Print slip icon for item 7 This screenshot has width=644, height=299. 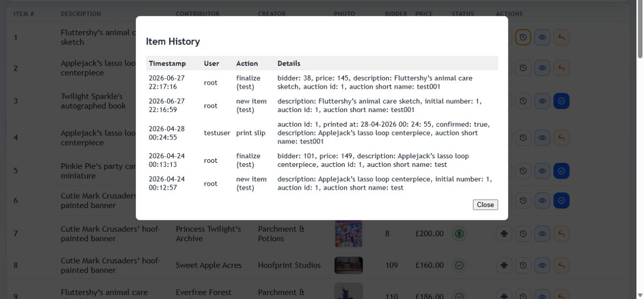tap(504, 234)
